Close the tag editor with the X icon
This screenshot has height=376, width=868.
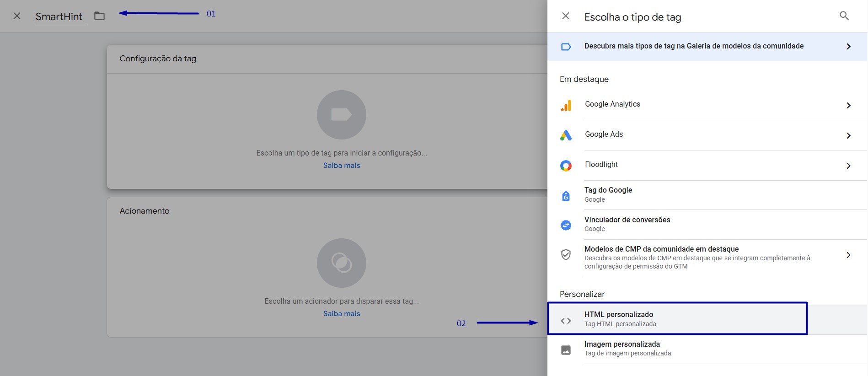pos(17,16)
